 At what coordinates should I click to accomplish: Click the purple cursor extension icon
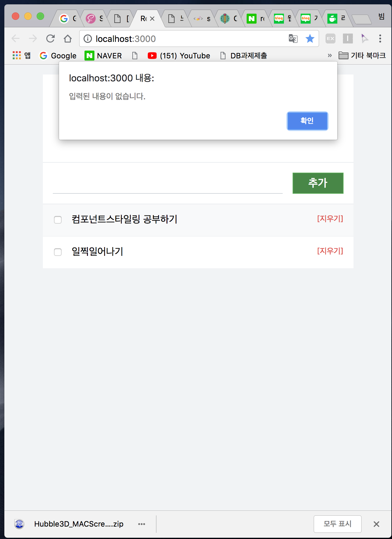tap(365, 38)
